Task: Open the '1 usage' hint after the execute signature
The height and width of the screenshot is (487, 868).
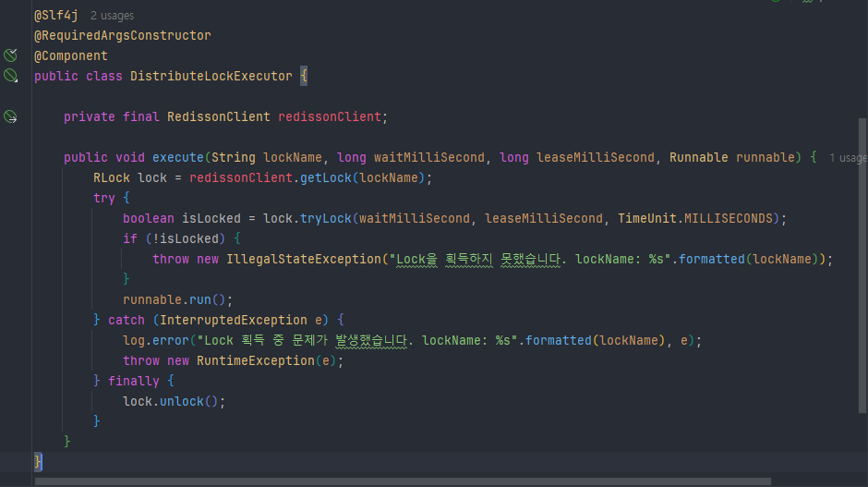Action: pyautogui.click(x=848, y=158)
